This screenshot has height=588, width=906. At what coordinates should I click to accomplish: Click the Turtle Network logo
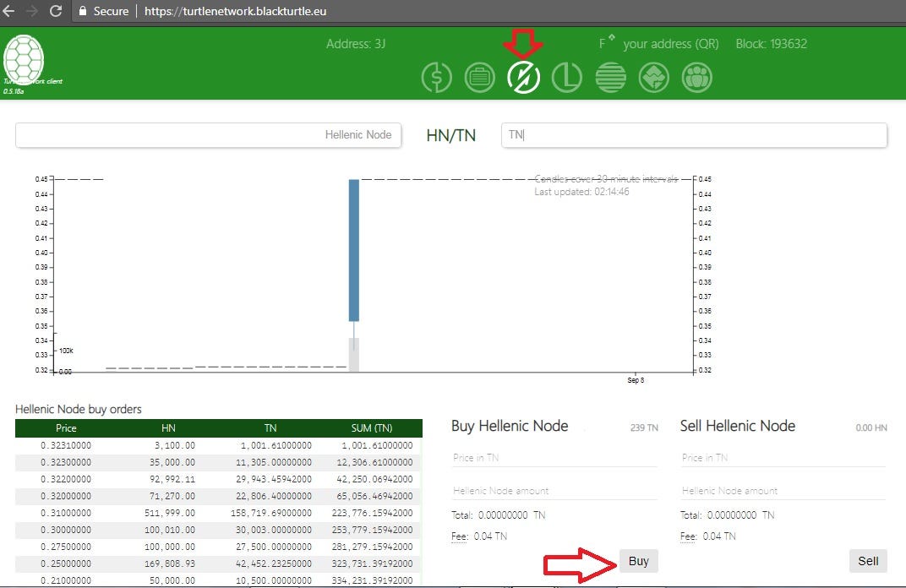pyautogui.click(x=24, y=59)
